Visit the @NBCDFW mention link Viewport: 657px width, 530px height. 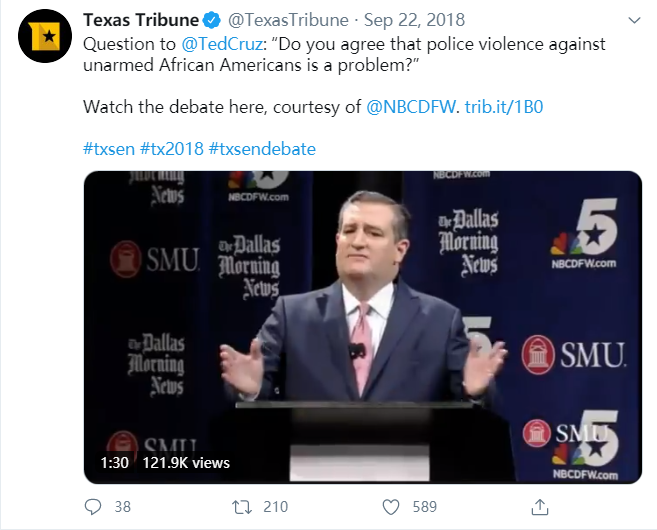click(x=412, y=106)
